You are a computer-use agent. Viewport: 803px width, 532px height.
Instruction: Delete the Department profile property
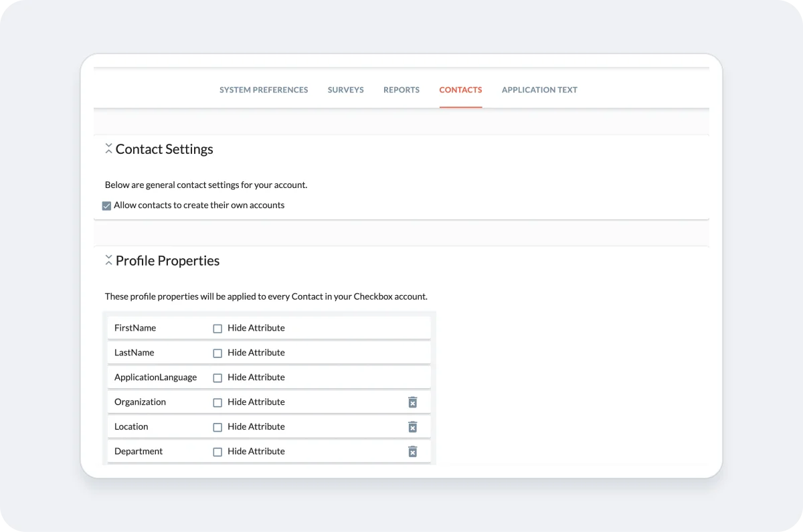[x=412, y=452]
